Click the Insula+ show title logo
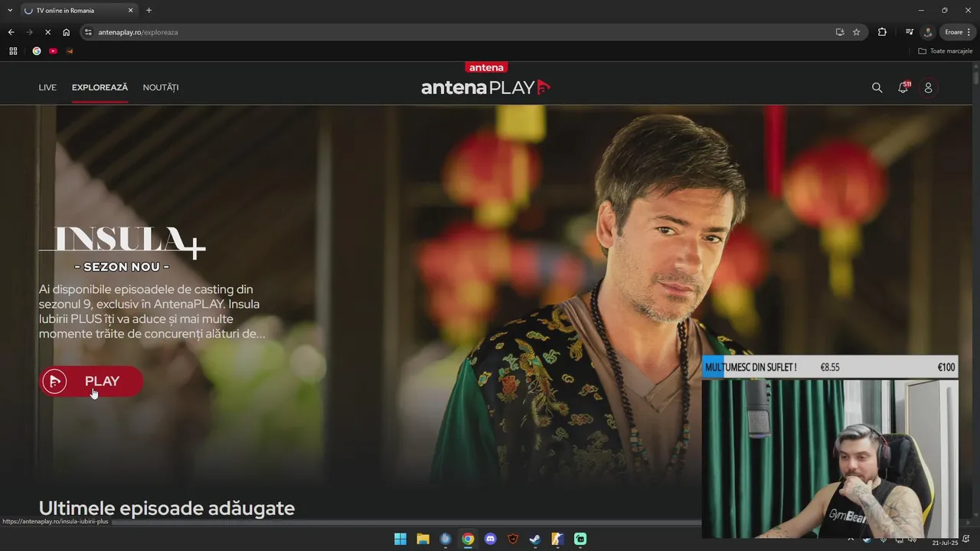This screenshot has width=980, height=551. tap(122, 243)
